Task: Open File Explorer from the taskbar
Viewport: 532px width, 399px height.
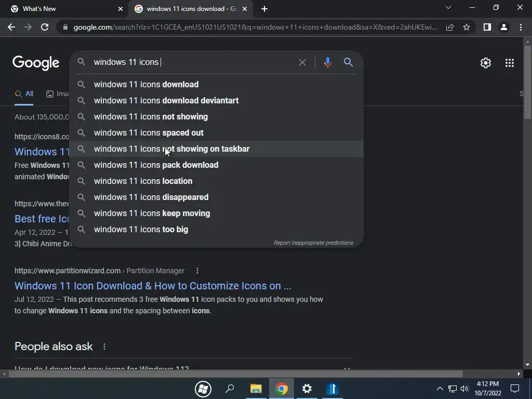Action: [x=256, y=389]
